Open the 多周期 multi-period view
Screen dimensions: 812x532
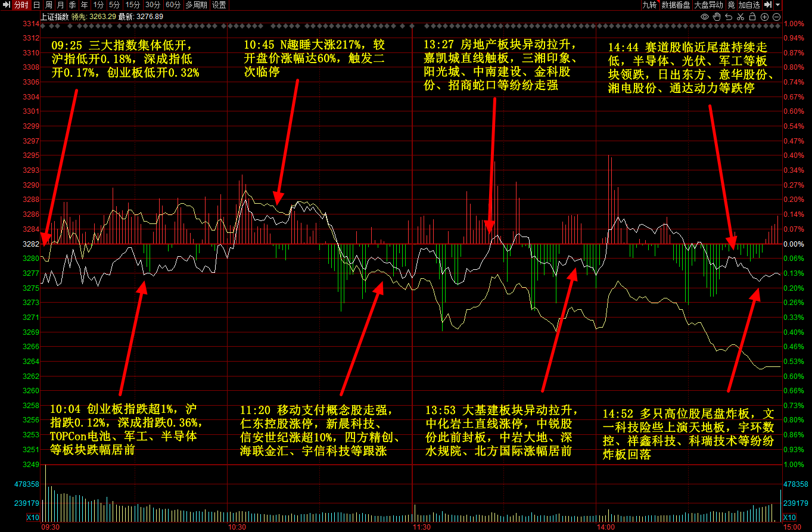(x=196, y=5)
